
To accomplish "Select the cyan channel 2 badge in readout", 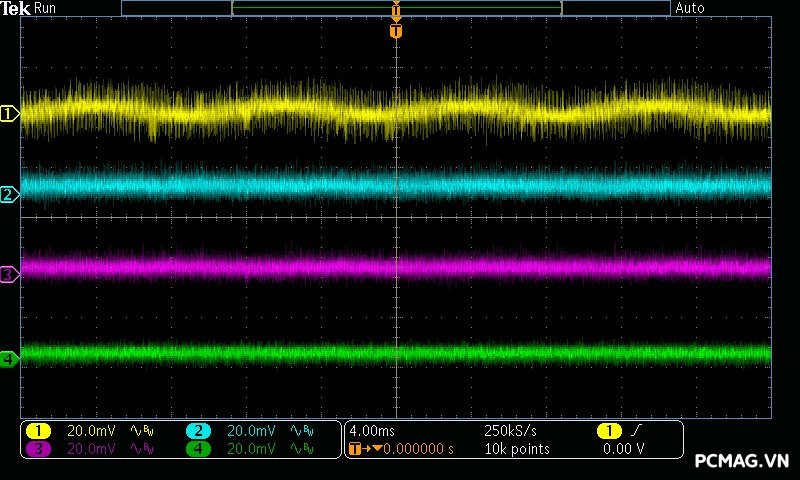I will 199,431.
